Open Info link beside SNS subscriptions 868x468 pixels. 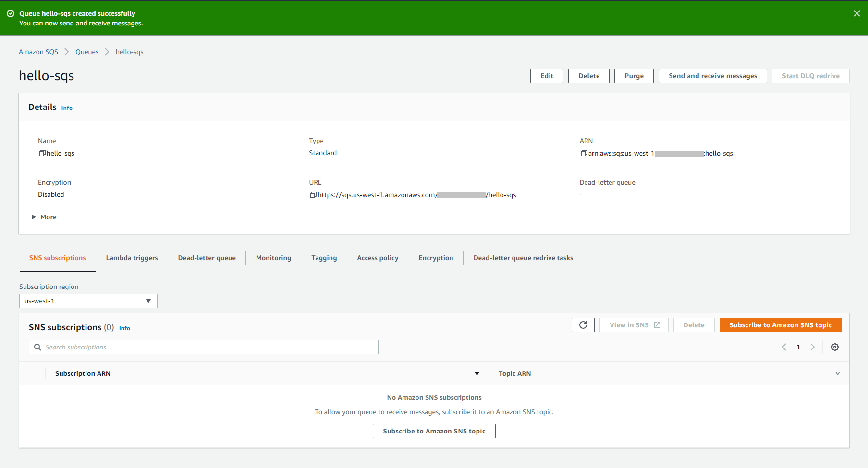point(124,328)
